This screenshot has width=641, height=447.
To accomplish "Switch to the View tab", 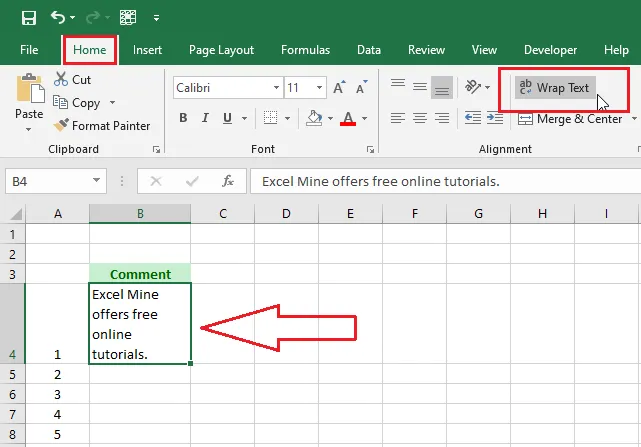I will [x=484, y=50].
